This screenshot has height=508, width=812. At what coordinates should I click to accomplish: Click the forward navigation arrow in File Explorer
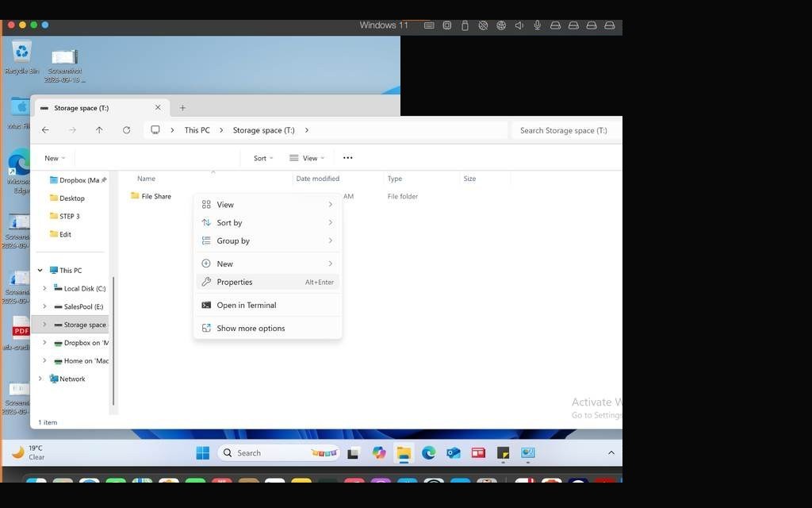pyautogui.click(x=72, y=130)
